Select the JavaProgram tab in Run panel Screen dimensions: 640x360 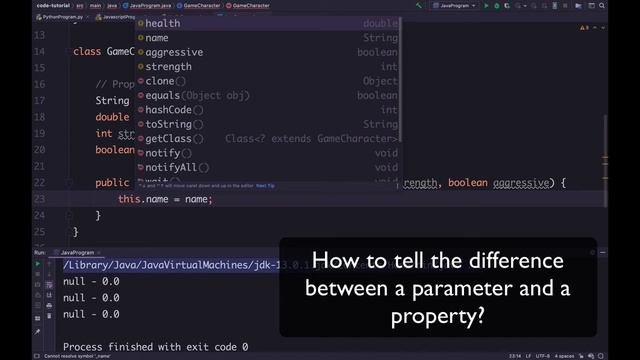(77, 253)
